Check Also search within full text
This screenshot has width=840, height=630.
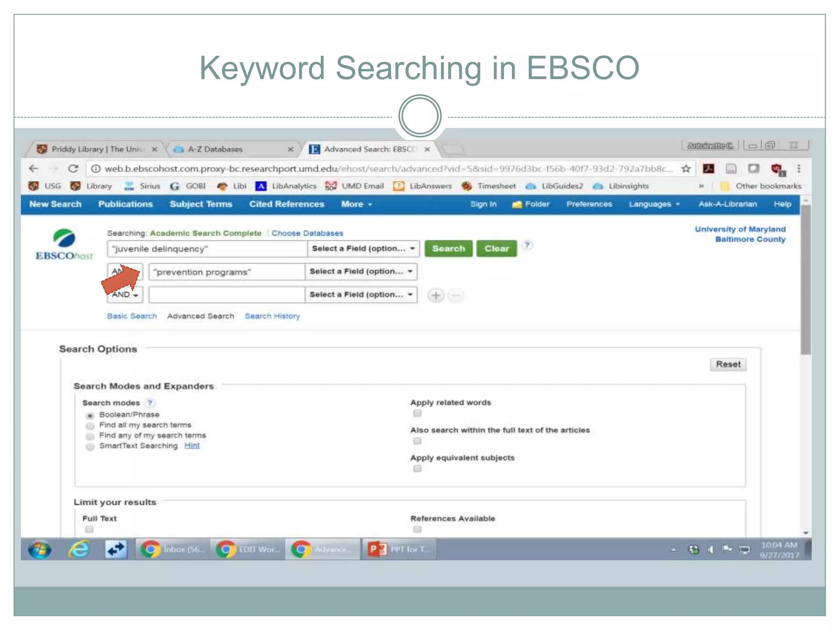point(417,441)
